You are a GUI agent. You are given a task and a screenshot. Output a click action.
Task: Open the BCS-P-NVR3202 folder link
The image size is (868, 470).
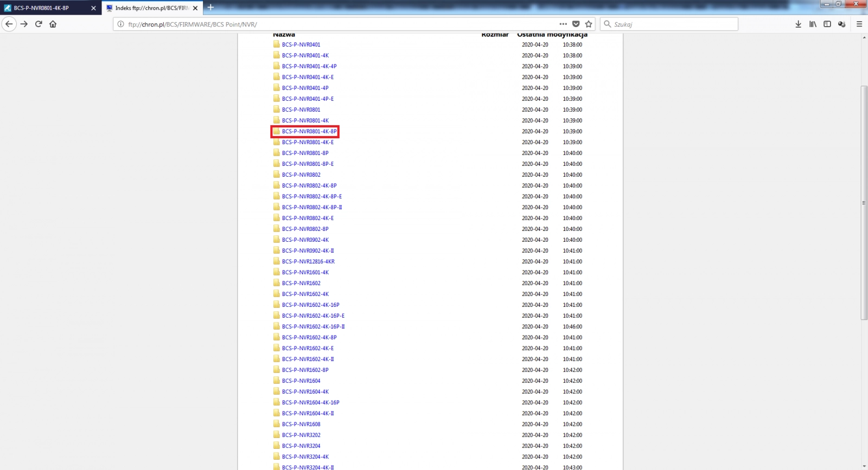click(301, 435)
